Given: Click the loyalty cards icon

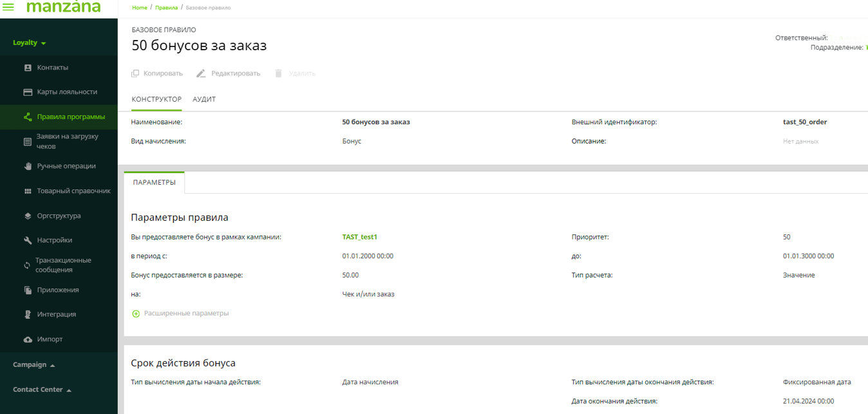Looking at the screenshot, I should pyautogui.click(x=28, y=92).
